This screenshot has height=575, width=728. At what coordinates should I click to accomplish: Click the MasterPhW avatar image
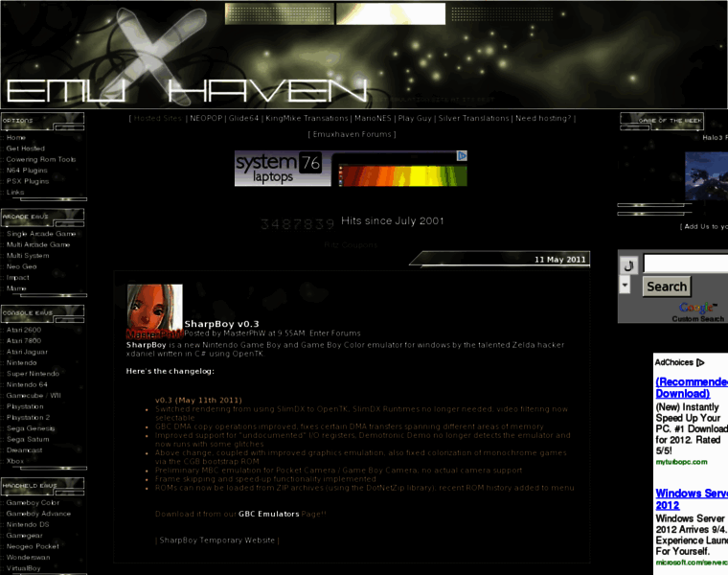154,310
